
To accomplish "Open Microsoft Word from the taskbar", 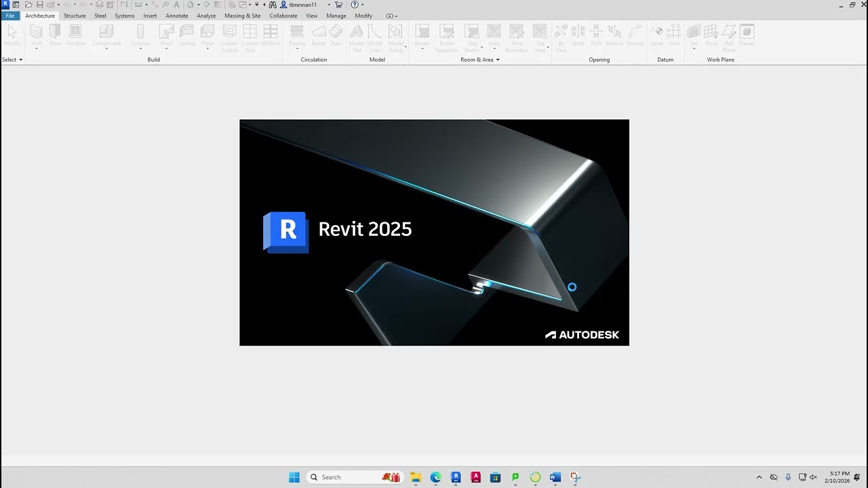I will (x=555, y=477).
